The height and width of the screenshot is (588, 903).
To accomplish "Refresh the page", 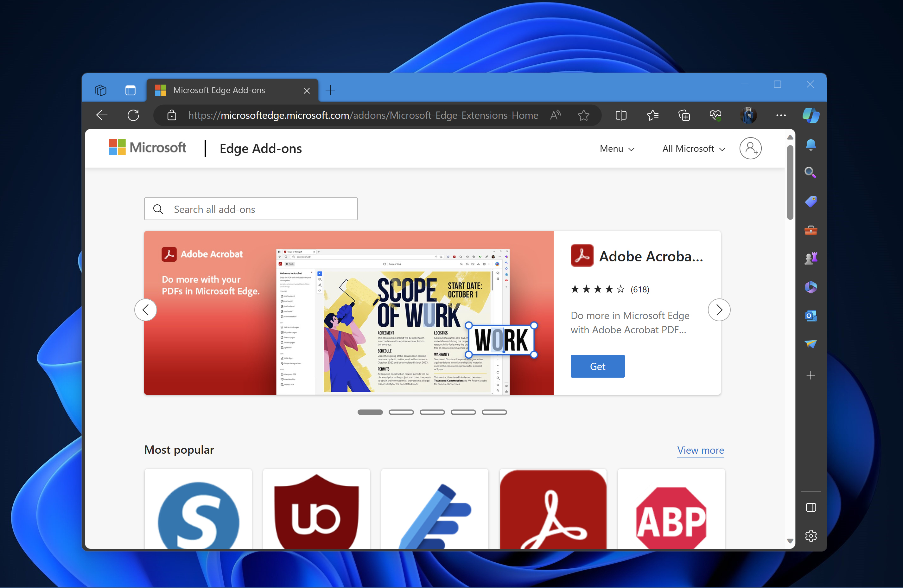I will [133, 115].
